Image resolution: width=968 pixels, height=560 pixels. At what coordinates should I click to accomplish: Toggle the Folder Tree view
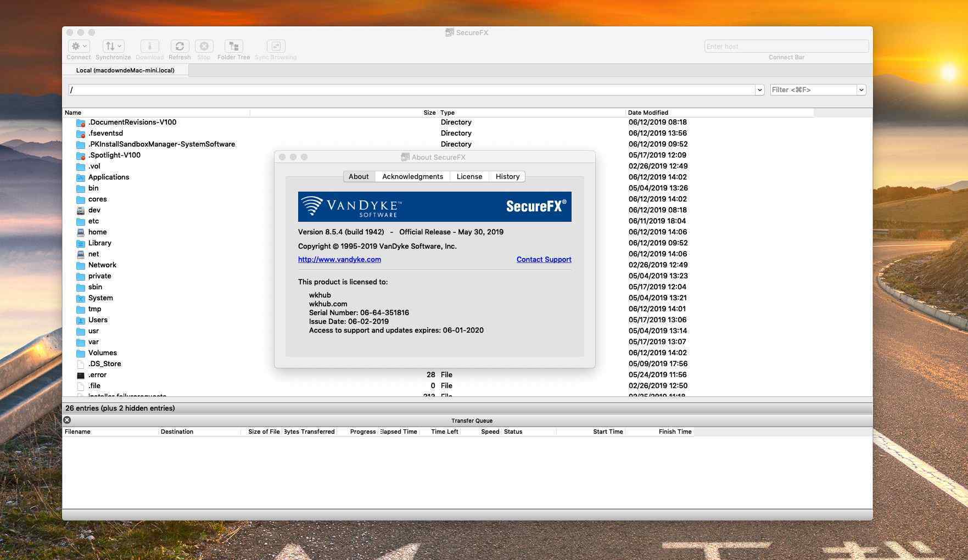pyautogui.click(x=234, y=46)
